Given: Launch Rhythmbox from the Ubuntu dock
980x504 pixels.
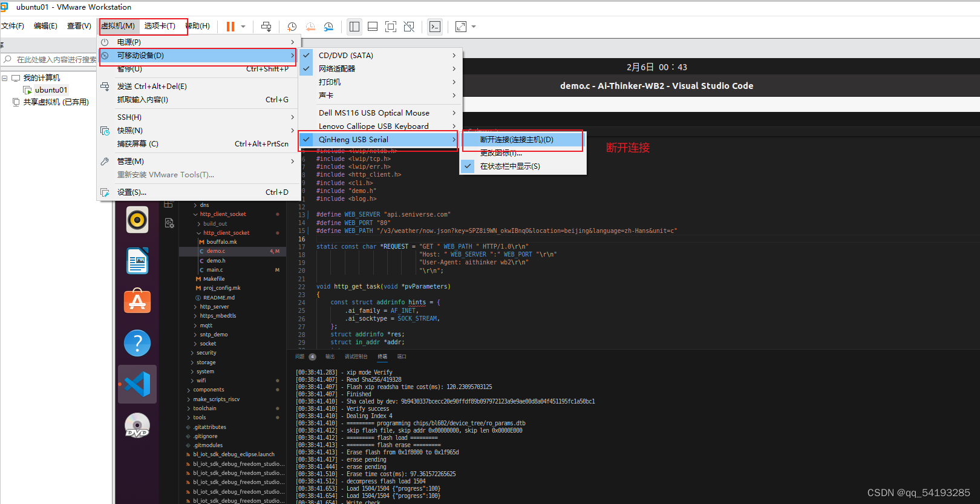Looking at the screenshot, I should pyautogui.click(x=137, y=220).
